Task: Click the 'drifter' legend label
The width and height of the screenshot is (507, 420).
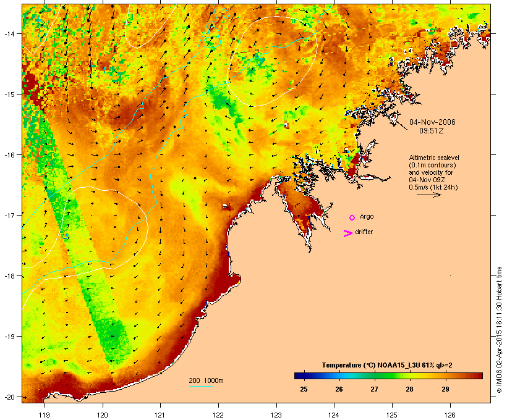Action: coord(364,232)
